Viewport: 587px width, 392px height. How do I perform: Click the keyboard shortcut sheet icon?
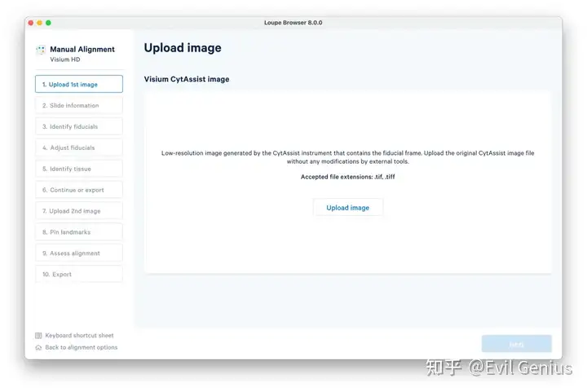[x=38, y=336]
